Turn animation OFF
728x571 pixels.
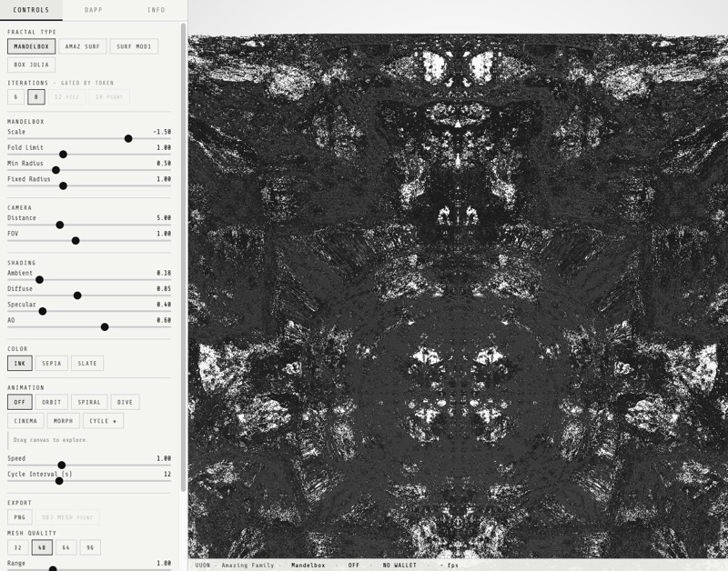(20, 402)
